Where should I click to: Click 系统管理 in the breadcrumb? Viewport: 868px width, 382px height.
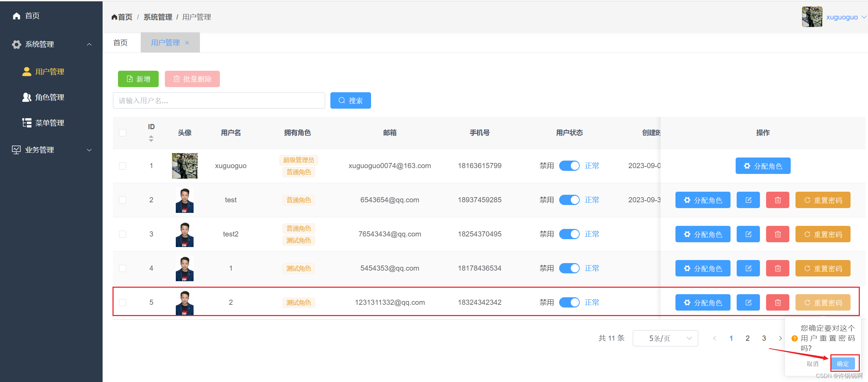[158, 17]
